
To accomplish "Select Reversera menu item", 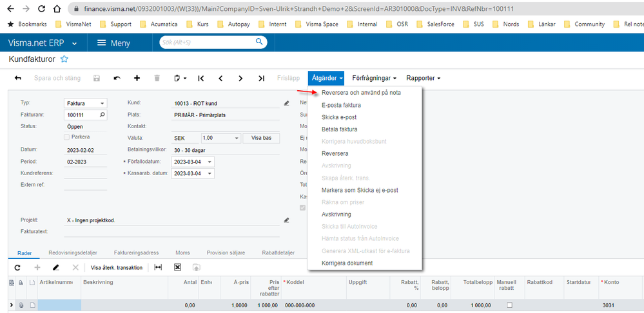I will point(335,153).
